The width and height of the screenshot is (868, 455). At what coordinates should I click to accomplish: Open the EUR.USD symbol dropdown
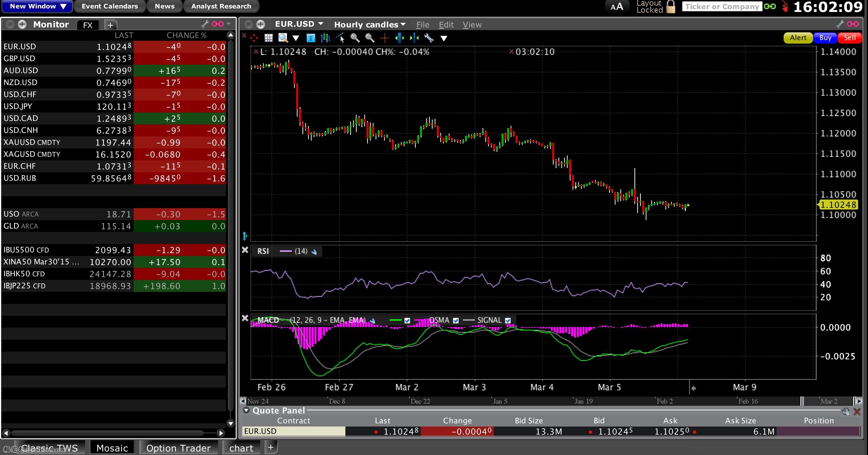299,24
